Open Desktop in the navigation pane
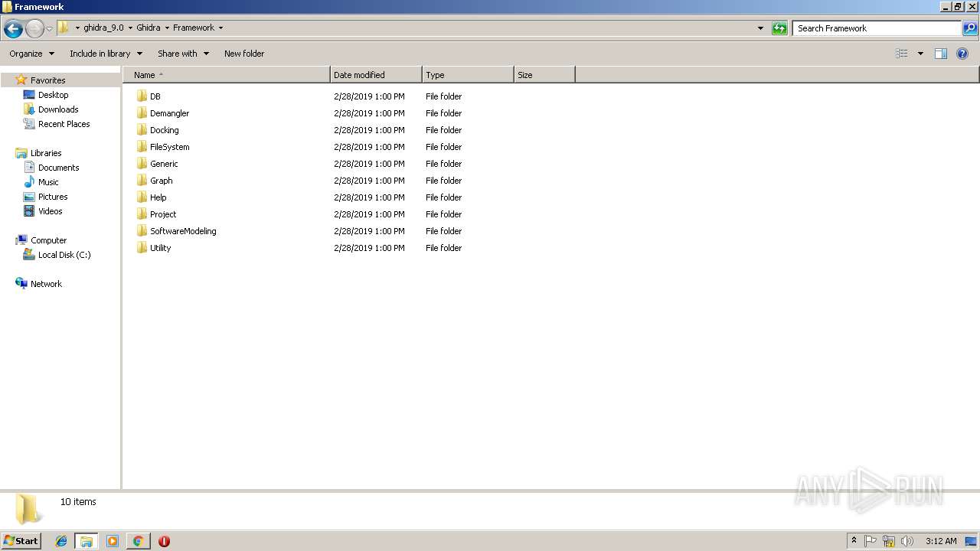This screenshot has height=551, width=980. 53,95
